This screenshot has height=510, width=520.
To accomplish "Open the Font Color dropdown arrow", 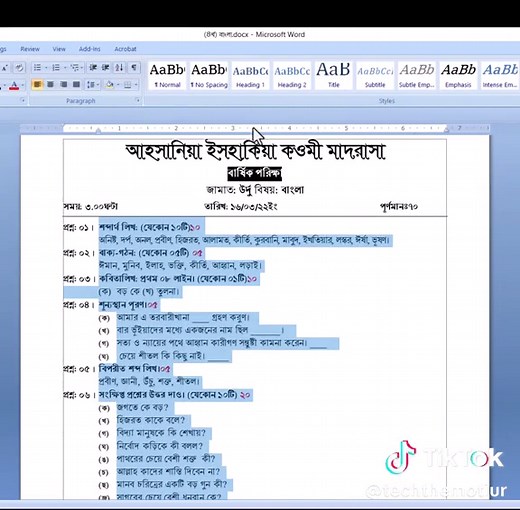I will click(22, 85).
